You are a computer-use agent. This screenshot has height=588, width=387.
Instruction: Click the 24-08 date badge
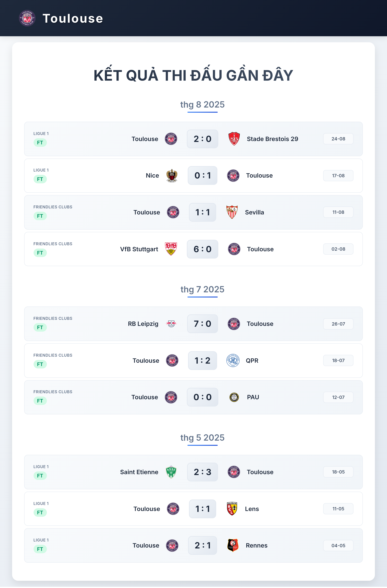coord(338,139)
